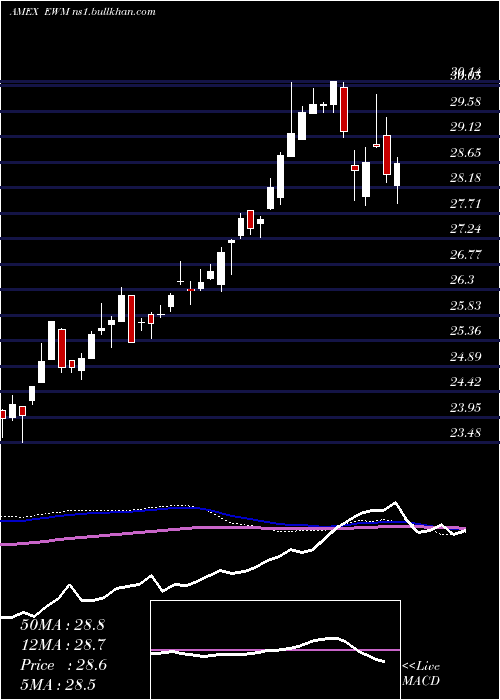Click inside the MACD inset chart box
This screenshot has width=500, height=700.
tap(275, 650)
